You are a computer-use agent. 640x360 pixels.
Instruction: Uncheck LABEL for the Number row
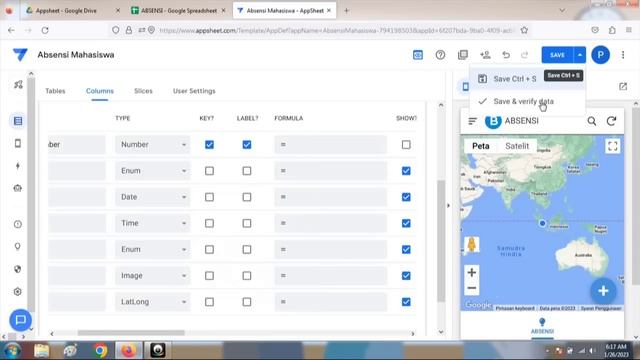[x=247, y=144]
